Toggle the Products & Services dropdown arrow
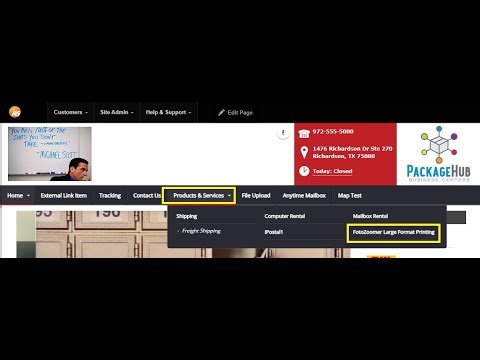 pyautogui.click(x=229, y=196)
